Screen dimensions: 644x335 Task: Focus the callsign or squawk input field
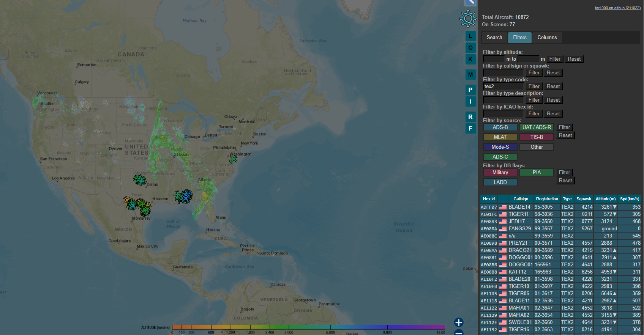[503, 73]
